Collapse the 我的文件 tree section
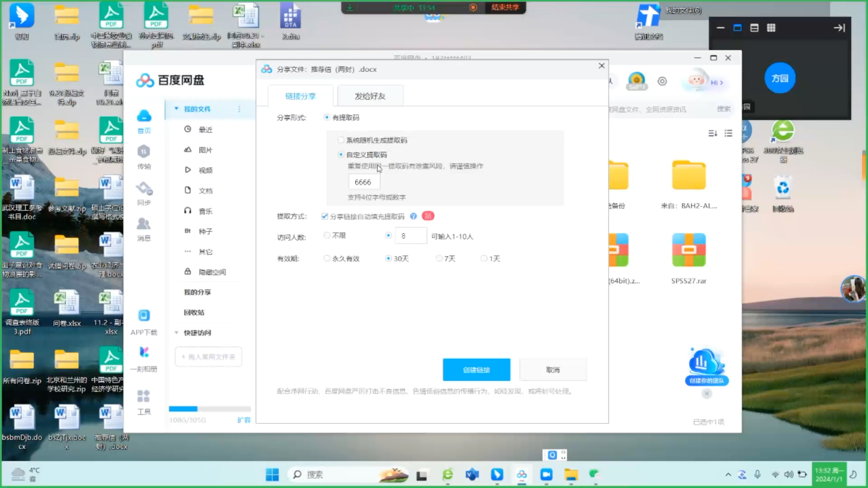This screenshot has height=488, width=868. point(176,109)
